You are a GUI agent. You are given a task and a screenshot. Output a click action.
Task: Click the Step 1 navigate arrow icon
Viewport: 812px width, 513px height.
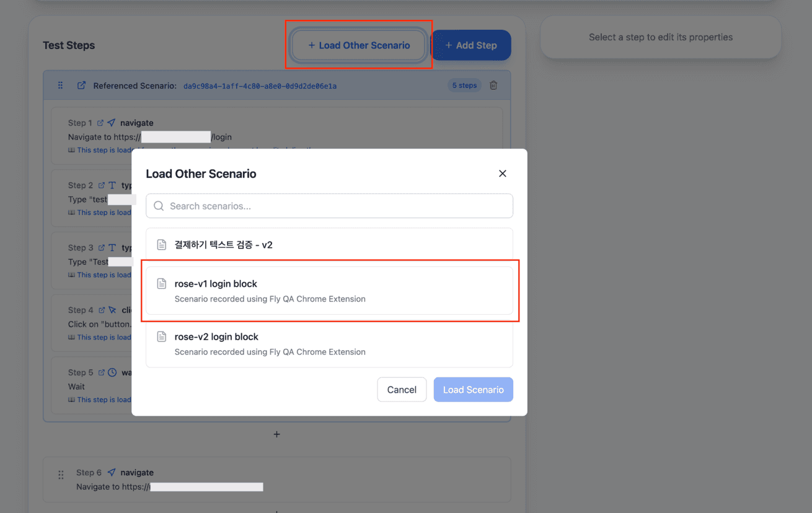(112, 123)
